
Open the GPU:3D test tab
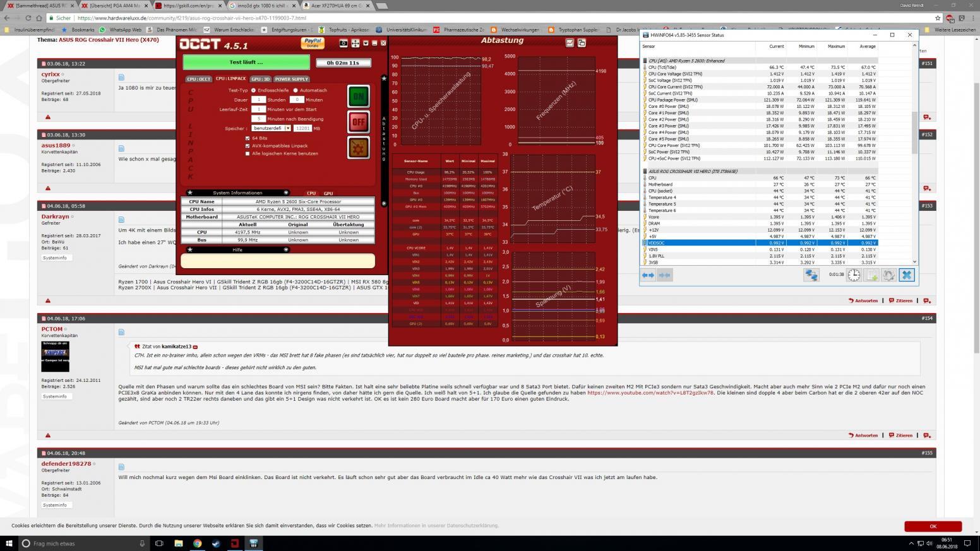pos(260,79)
